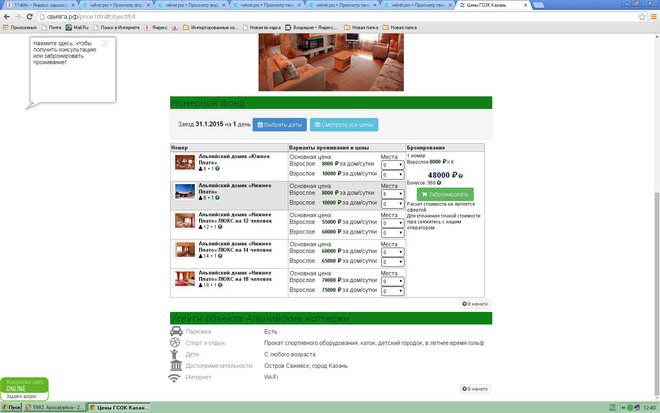660x413 pixels.
Task: Click the Wi-Fi Internet service icon
Action: (176, 377)
